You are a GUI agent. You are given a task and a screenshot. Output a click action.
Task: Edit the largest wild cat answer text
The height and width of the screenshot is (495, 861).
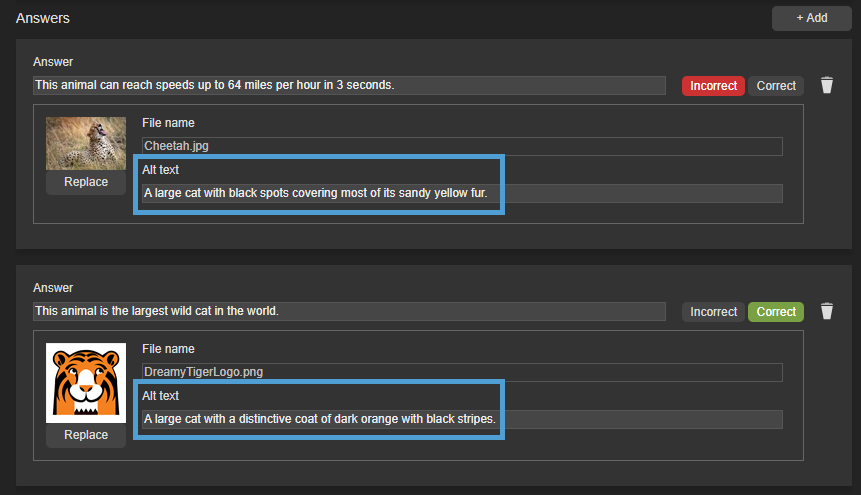348,311
